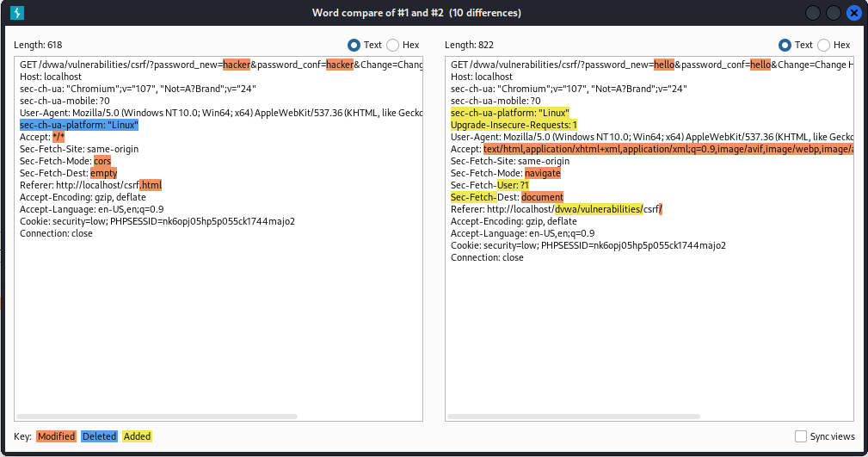Image resolution: width=868 pixels, height=457 pixels.
Task: Click 'Accept-Language' line in right pane
Action: point(522,233)
